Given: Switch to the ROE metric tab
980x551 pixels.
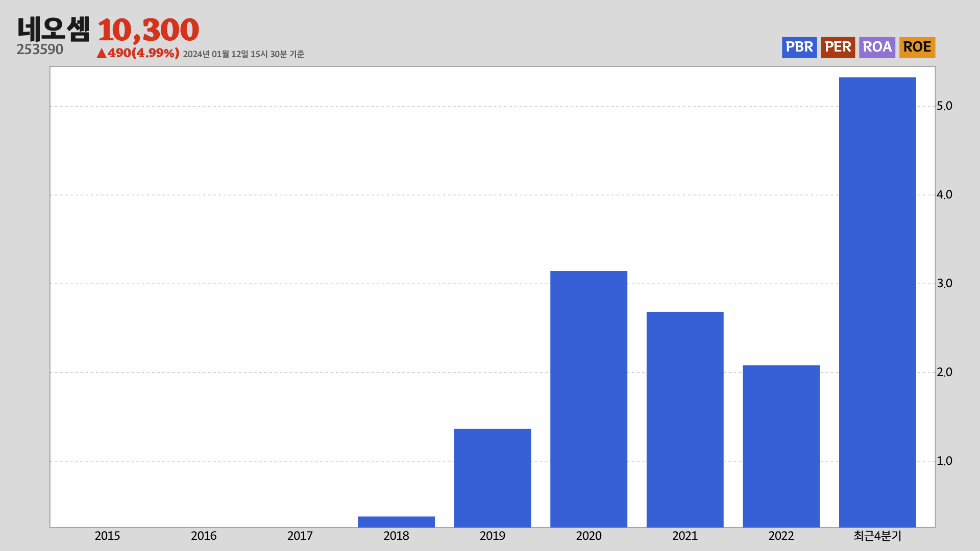Looking at the screenshot, I should [x=917, y=47].
